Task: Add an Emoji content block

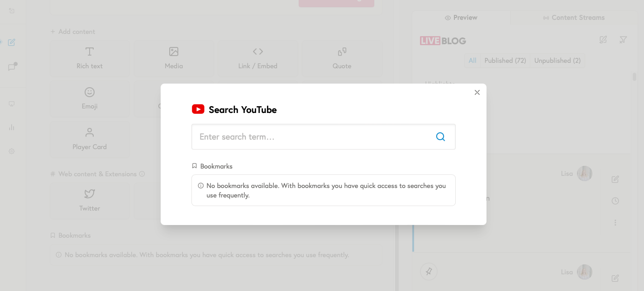Action: click(x=90, y=99)
